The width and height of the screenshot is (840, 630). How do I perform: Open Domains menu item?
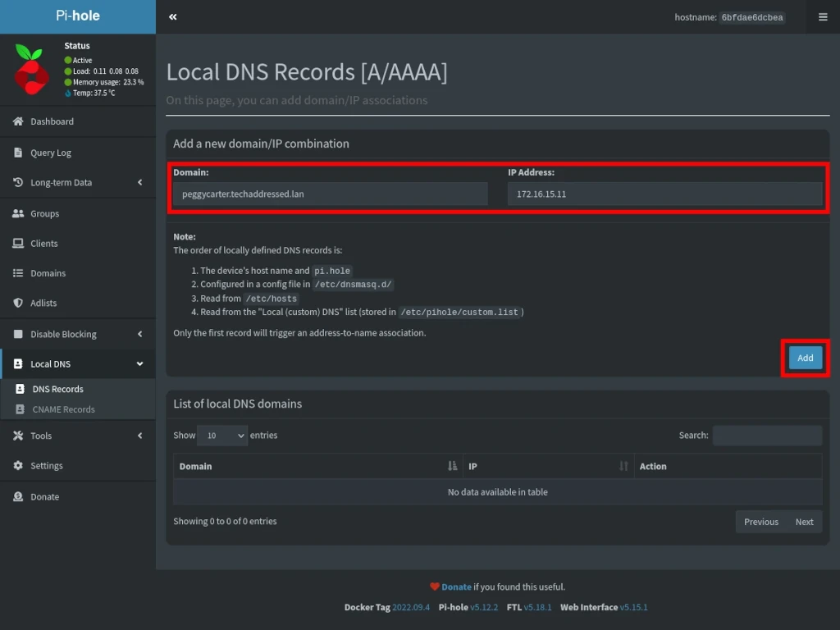pos(78,273)
